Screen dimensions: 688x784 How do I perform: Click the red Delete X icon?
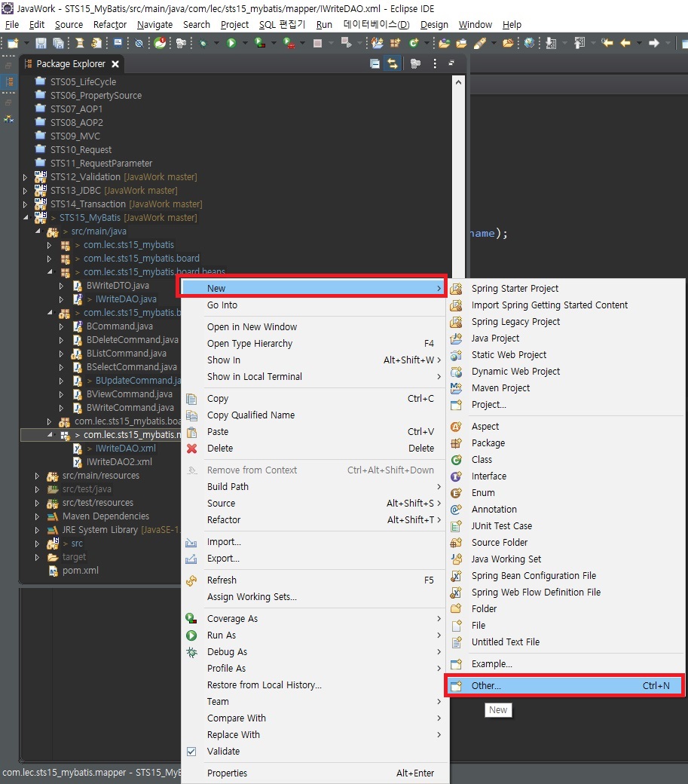(x=191, y=449)
